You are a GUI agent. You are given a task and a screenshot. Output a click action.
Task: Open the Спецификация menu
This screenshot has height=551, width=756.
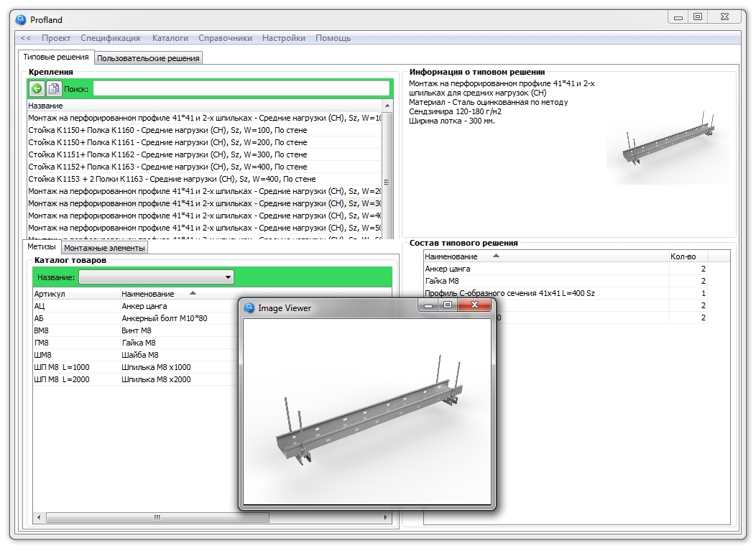pos(111,38)
